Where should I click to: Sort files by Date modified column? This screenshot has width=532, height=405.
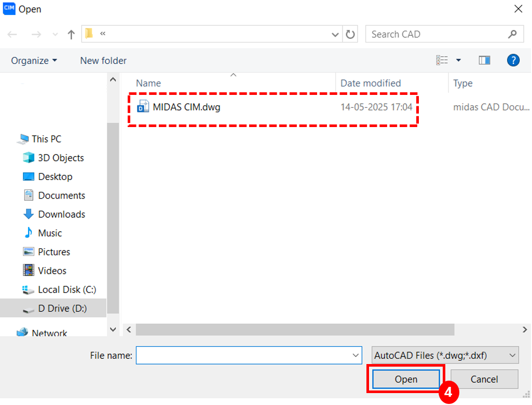(371, 83)
